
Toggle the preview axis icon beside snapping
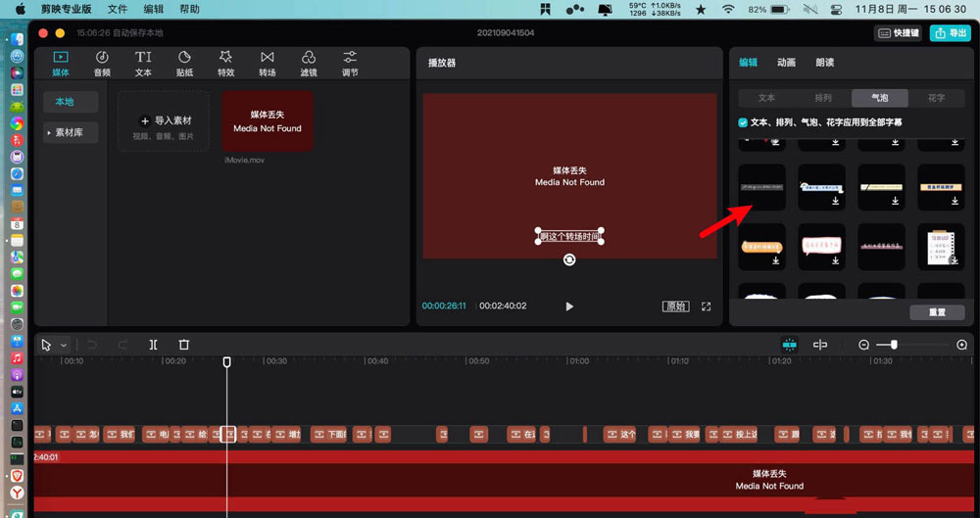(x=820, y=345)
